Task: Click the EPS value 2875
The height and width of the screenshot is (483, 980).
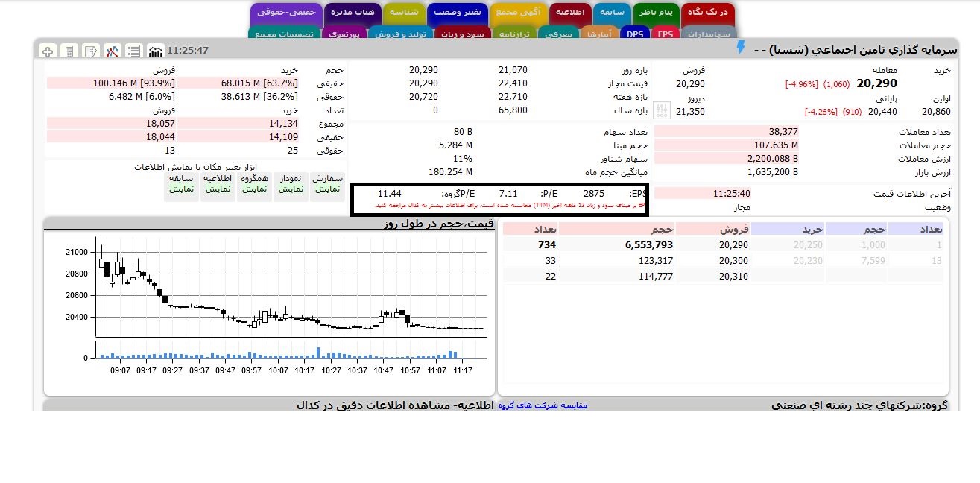Action: click(594, 193)
